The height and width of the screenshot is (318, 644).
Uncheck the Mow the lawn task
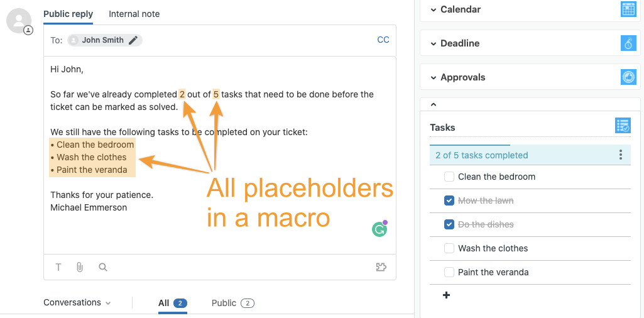[x=449, y=201]
